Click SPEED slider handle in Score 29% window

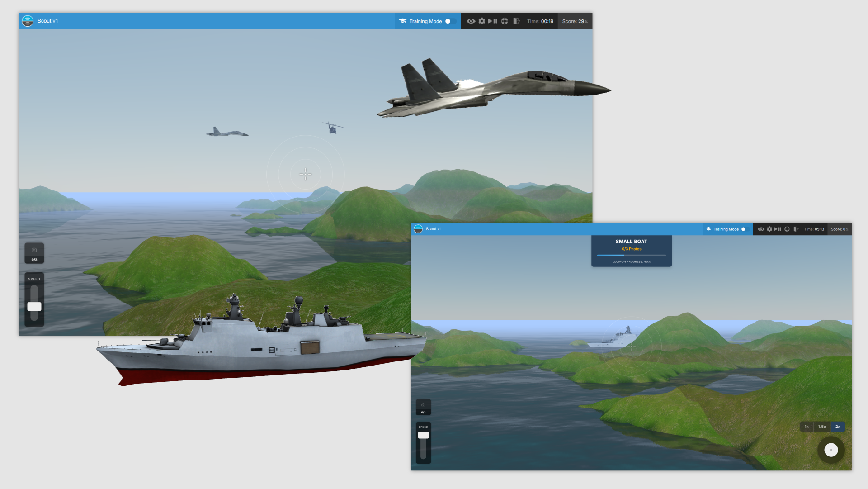(x=34, y=307)
